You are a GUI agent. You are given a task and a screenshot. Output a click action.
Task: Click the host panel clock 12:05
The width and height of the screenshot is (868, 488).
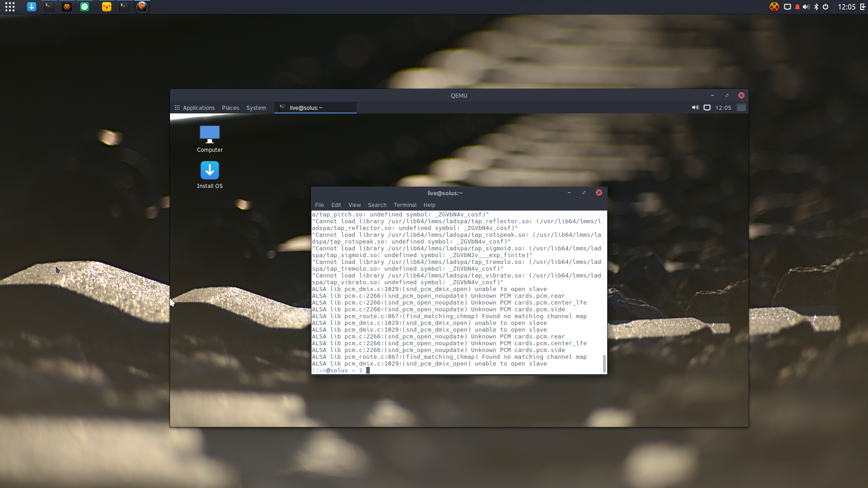(847, 7)
